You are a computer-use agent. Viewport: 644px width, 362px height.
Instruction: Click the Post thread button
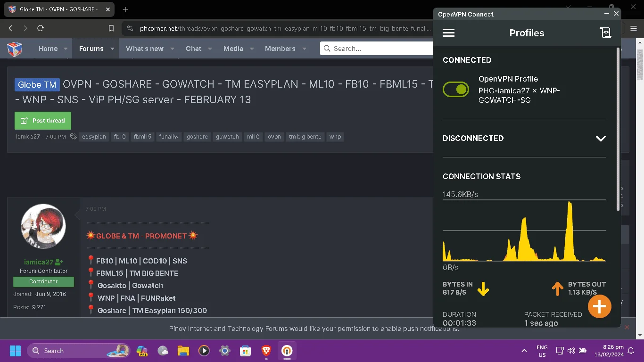43,121
